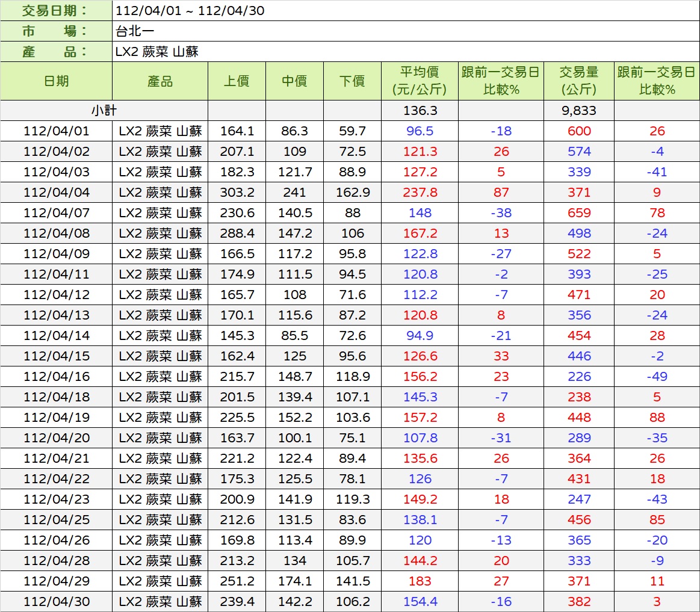
Task: Select the 中價 column header
Action: click(x=294, y=81)
